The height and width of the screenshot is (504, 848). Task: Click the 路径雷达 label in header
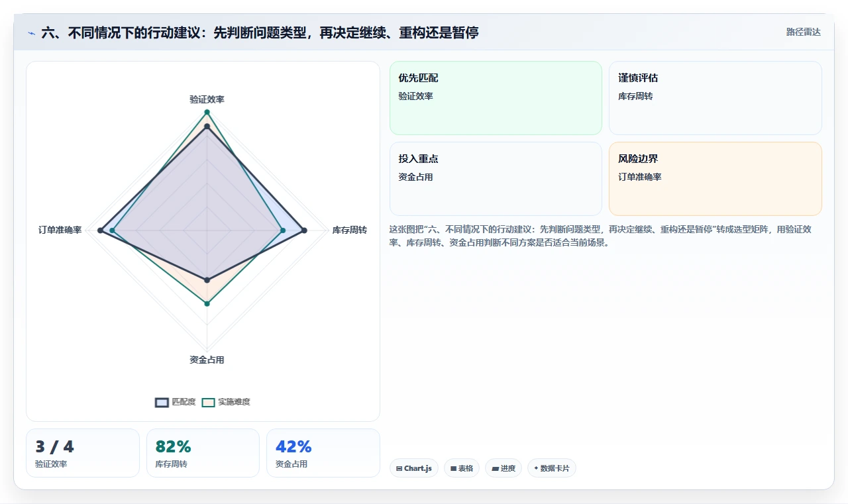coord(803,32)
